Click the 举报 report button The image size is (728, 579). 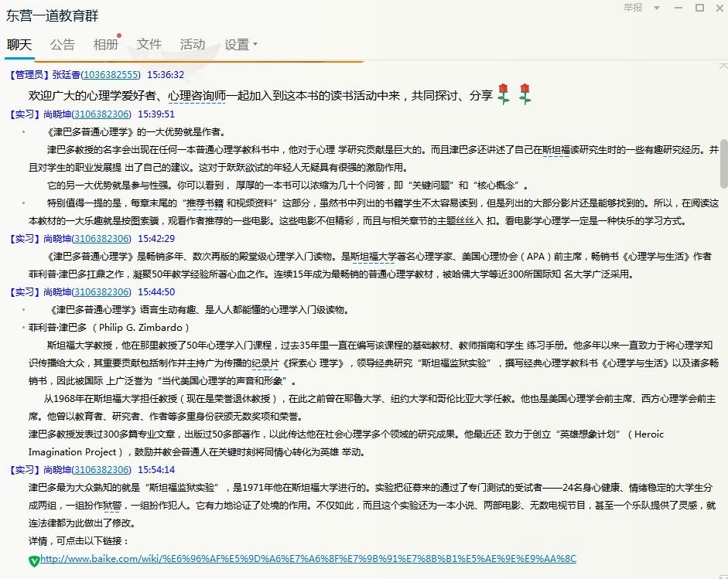click(x=632, y=8)
